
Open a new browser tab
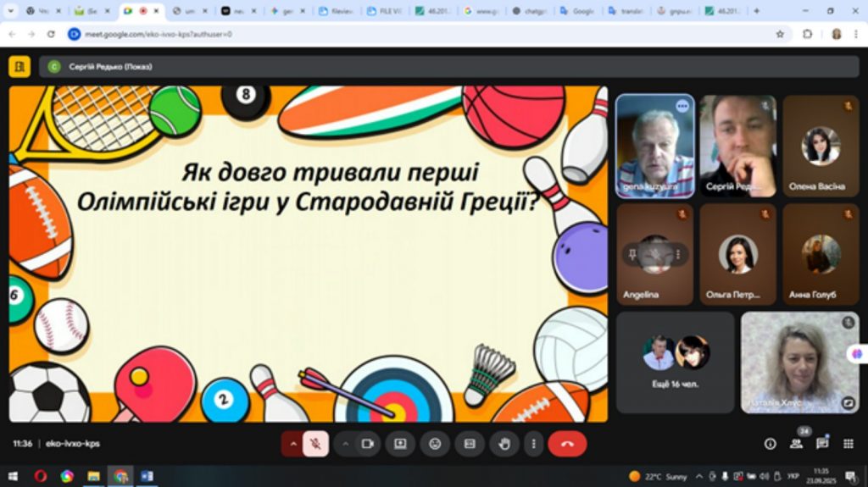pyautogui.click(x=756, y=11)
